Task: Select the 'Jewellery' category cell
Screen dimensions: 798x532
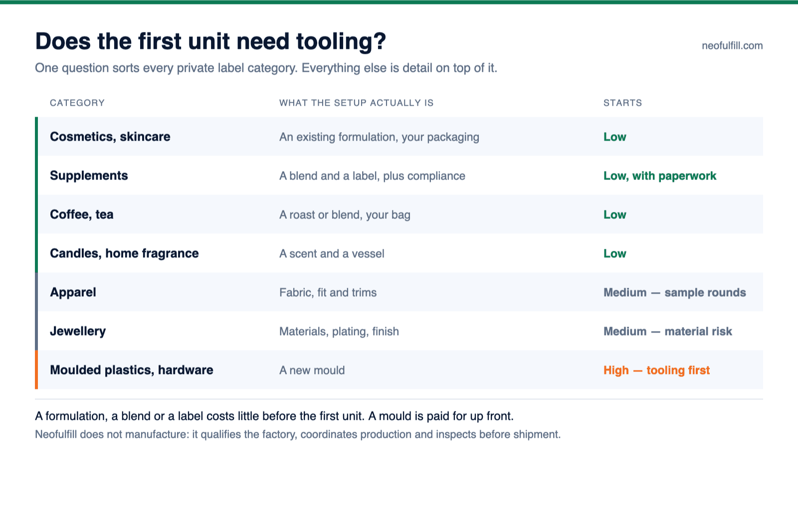Action: (x=78, y=331)
